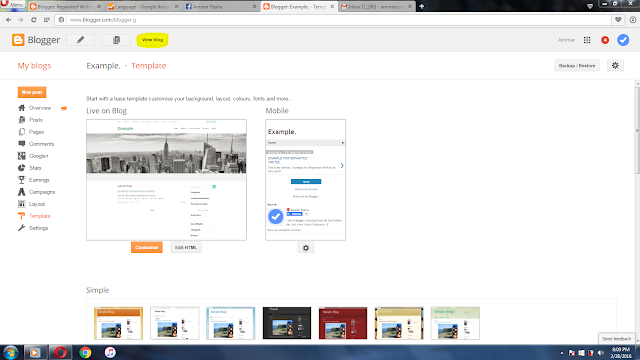Click the browser back arrow
This screenshot has height=360, width=640.
9,20
